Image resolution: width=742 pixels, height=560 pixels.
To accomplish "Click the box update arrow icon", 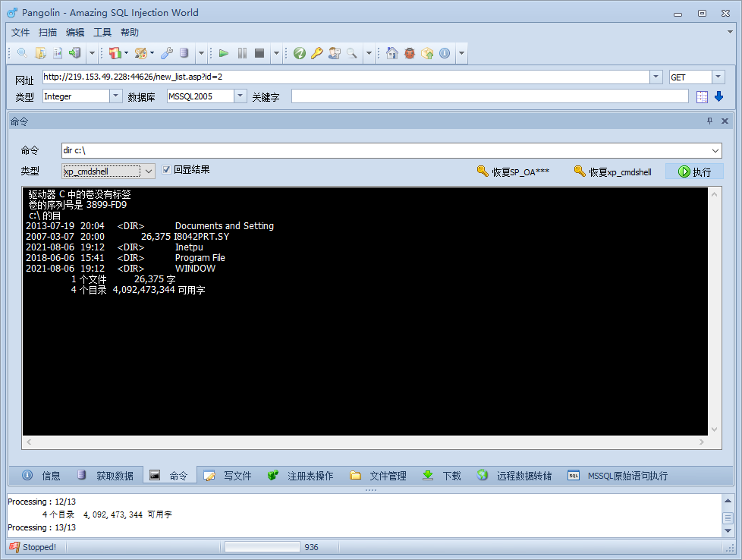I will tap(427, 53).
